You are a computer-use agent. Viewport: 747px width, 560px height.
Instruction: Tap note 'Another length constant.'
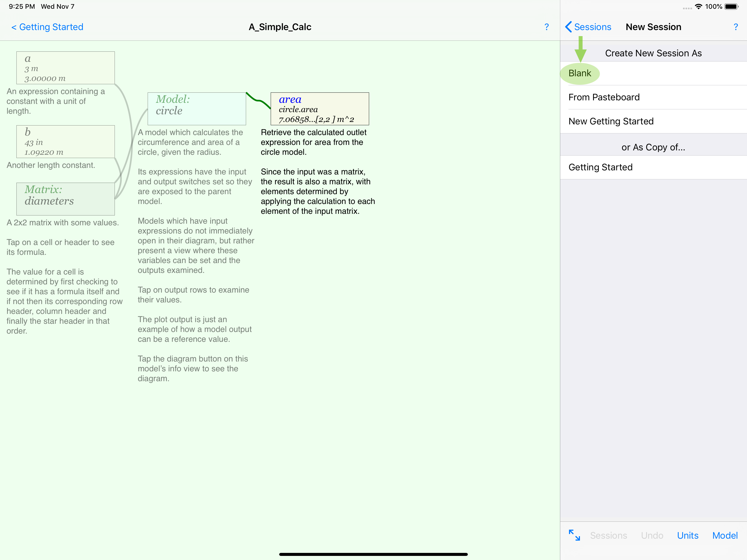51,165
